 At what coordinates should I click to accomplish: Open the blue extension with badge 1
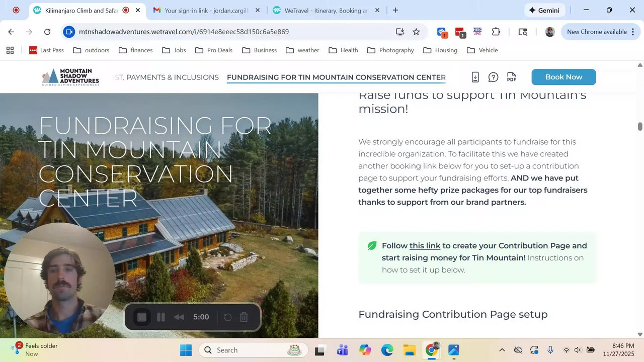pos(442,32)
